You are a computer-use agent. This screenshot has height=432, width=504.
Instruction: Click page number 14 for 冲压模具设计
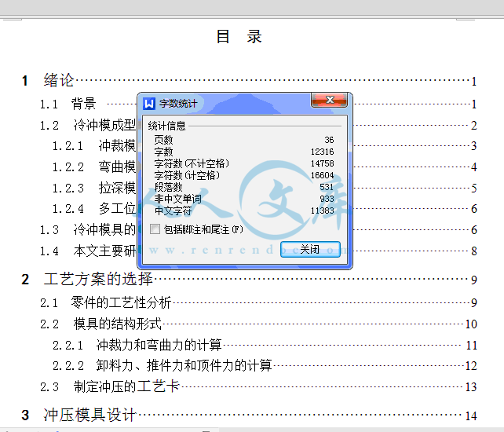(471, 416)
